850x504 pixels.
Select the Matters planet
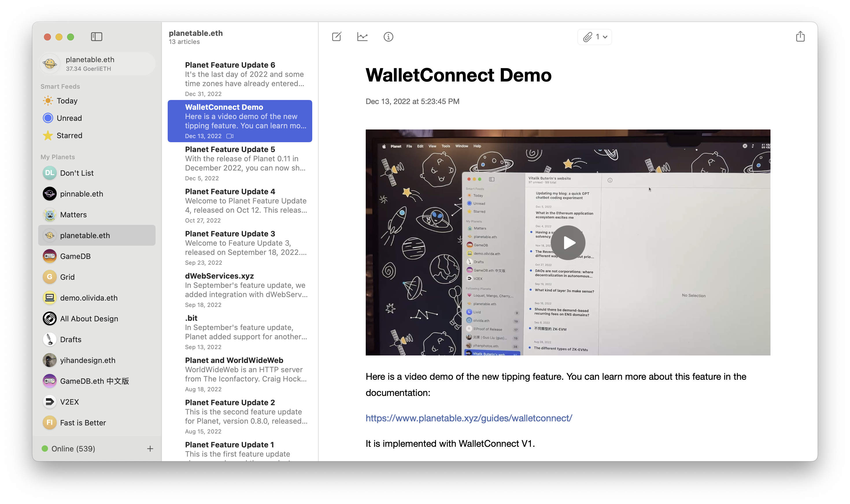point(97,215)
